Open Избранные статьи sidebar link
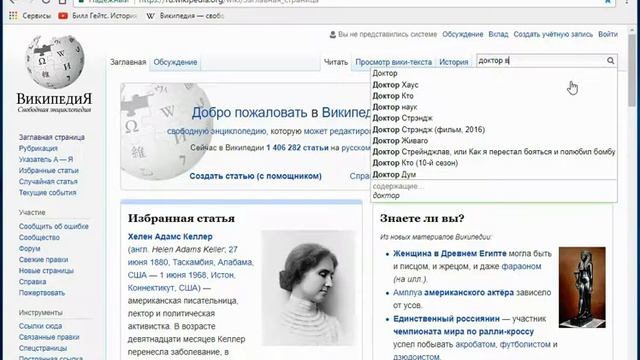The width and height of the screenshot is (640, 360). pyautogui.click(x=49, y=170)
